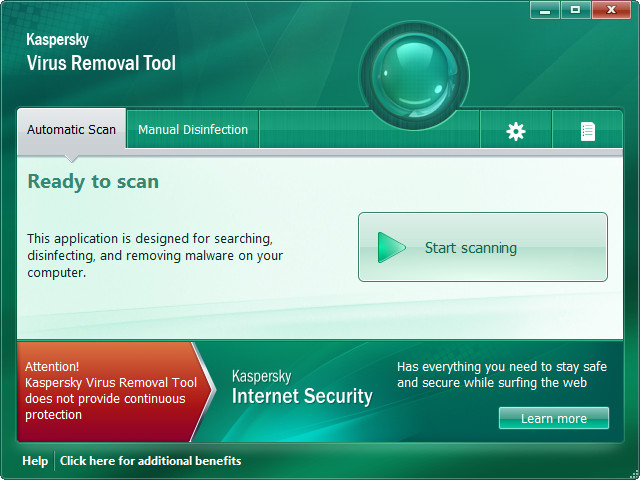This screenshot has height=480, width=640.
Task: Open the scan report document icon
Action: point(588,131)
